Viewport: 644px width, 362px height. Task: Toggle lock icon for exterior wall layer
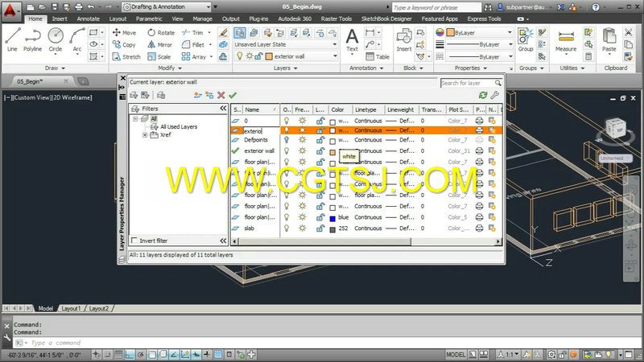(320, 151)
